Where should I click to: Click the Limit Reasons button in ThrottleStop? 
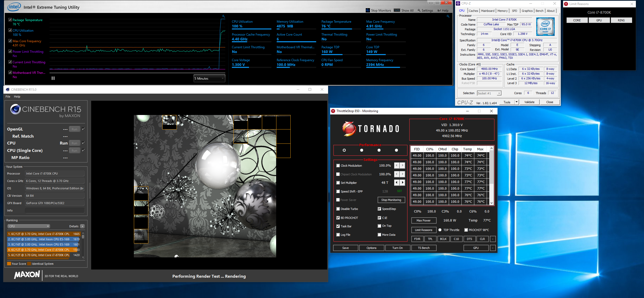(423, 230)
